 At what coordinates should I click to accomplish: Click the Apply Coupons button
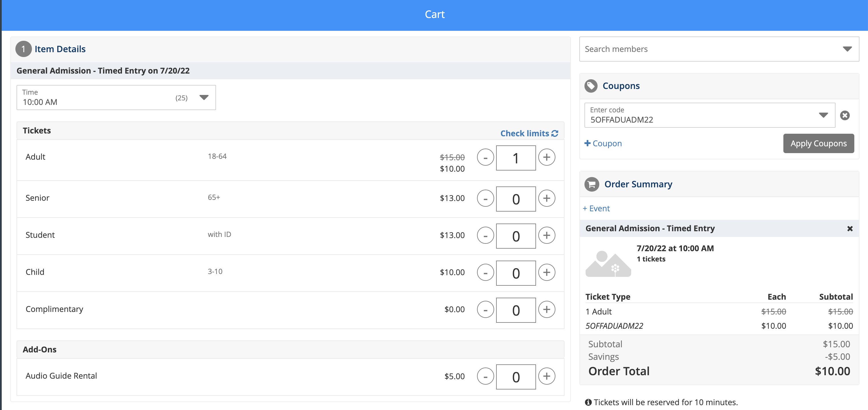pyautogui.click(x=818, y=144)
